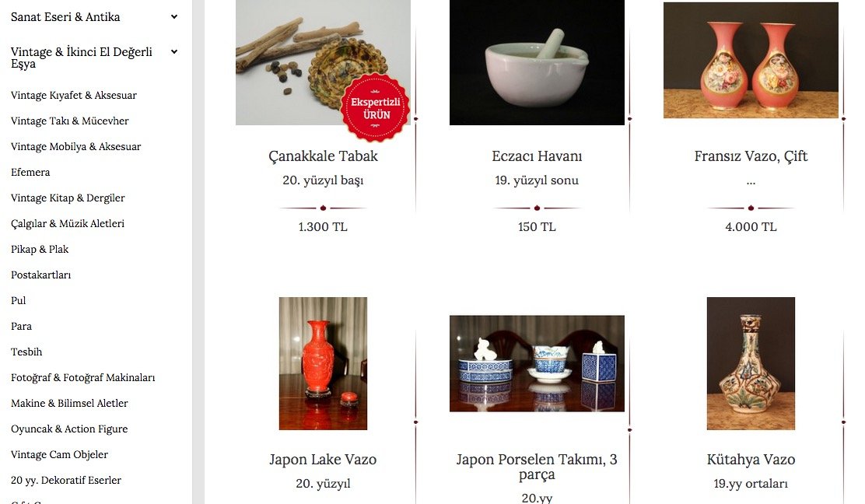Select Fotoğraf & Fotoğraf Makinaları
This screenshot has height=504, width=865.
point(82,378)
